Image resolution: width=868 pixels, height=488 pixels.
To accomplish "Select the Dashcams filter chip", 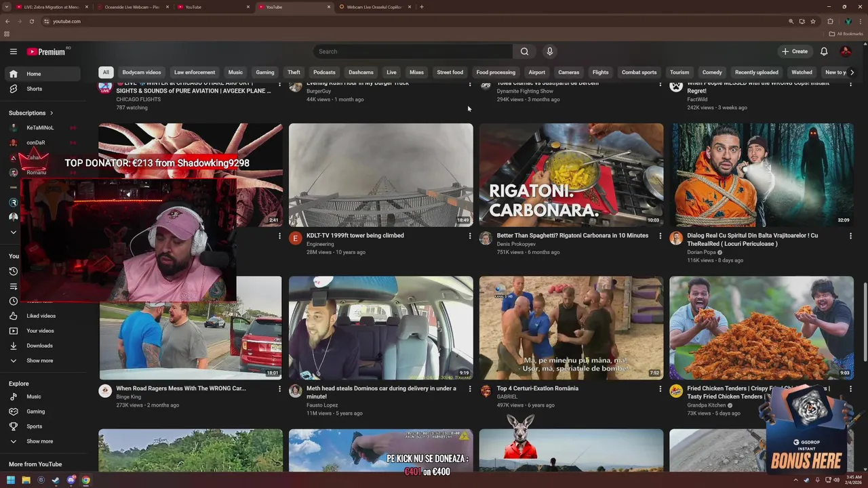I will (361, 72).
